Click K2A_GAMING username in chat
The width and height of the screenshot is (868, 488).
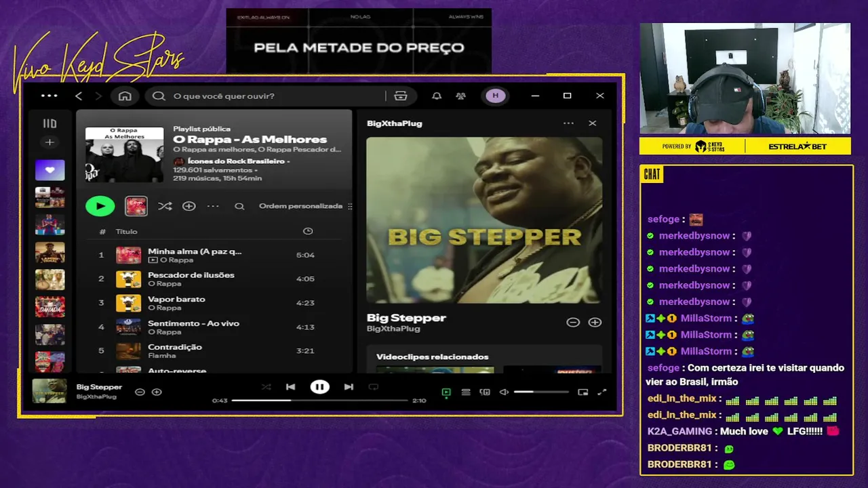pos(679,431)
